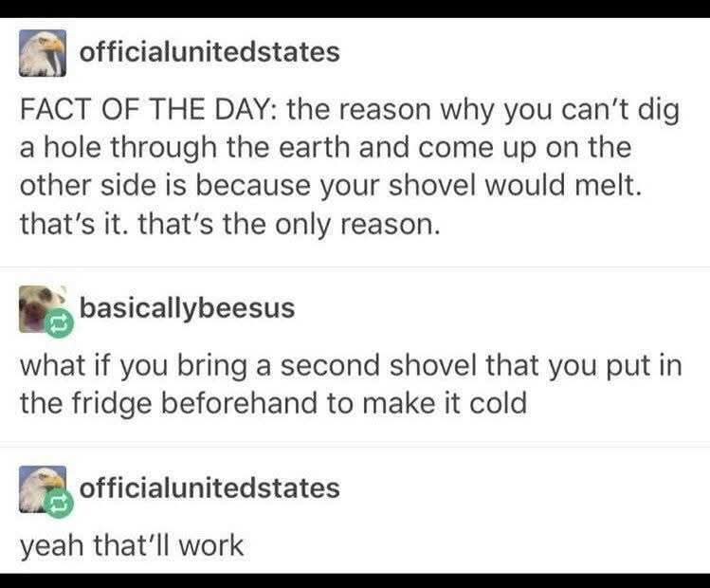
Task: Open the eagle avatar atop the original post
Action: [43, 53]
